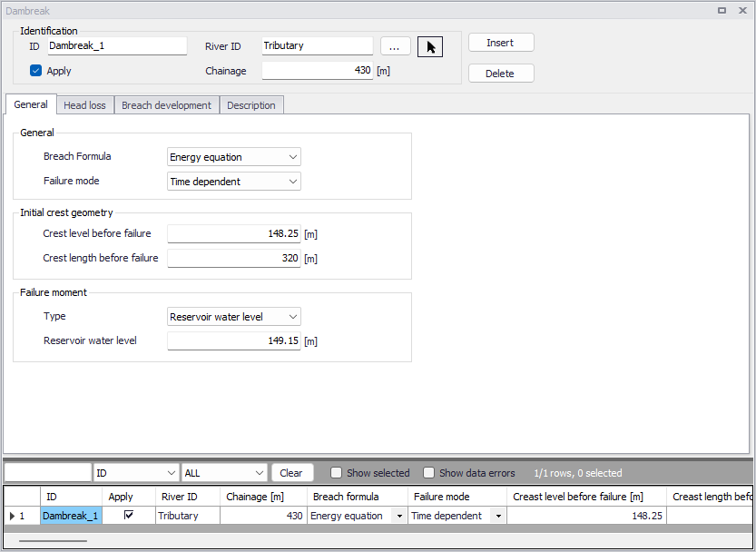Expand Breach formula dropdown in table row

click(399, 516)
